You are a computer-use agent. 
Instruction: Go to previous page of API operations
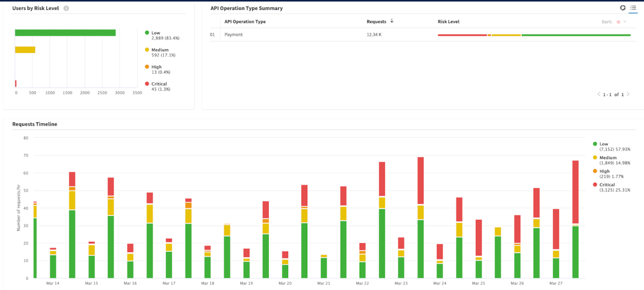pos(599,94)
